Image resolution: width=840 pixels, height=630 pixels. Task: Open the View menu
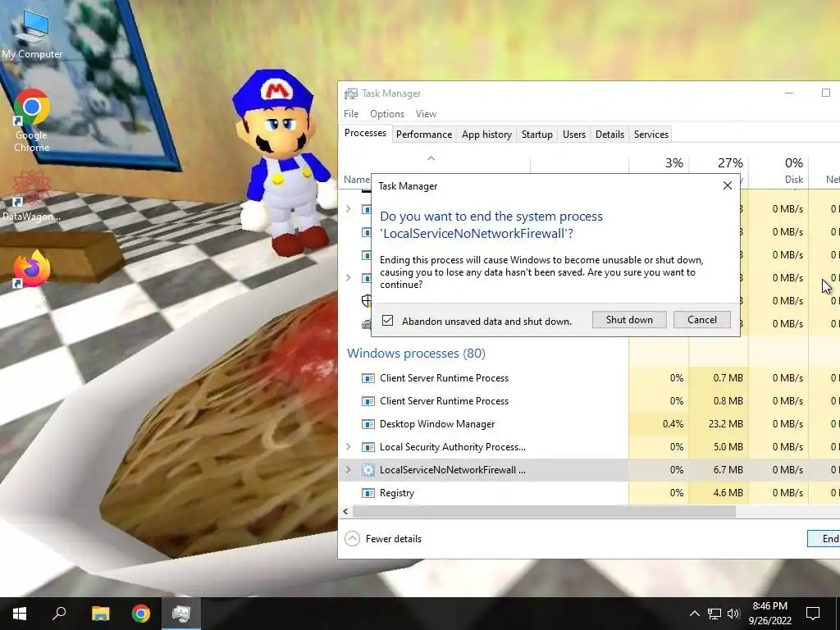click(426, 113)
